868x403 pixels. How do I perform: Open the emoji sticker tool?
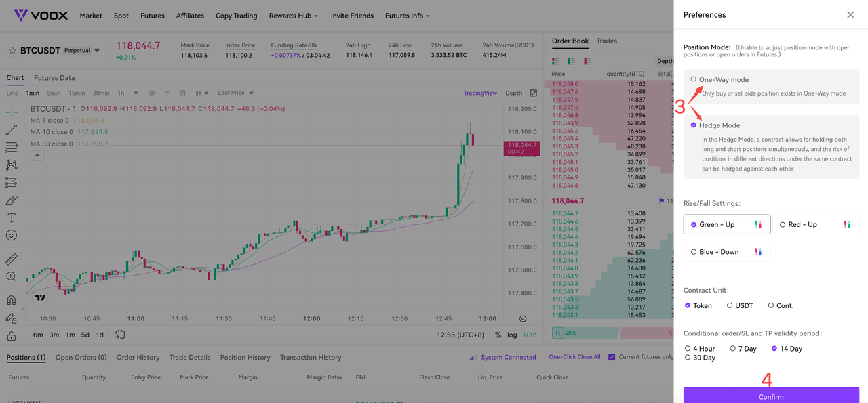click(x=12, y=235)
